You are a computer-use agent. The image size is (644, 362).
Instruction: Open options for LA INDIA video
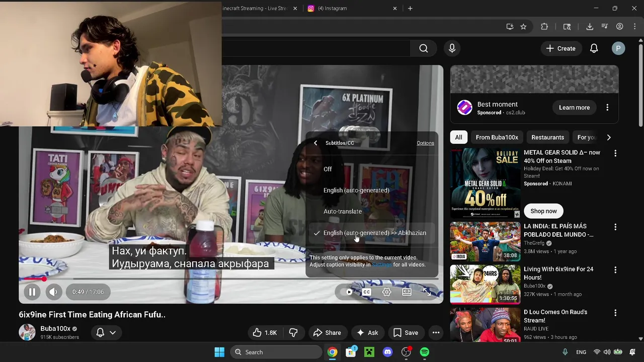(x=615, y=227)
